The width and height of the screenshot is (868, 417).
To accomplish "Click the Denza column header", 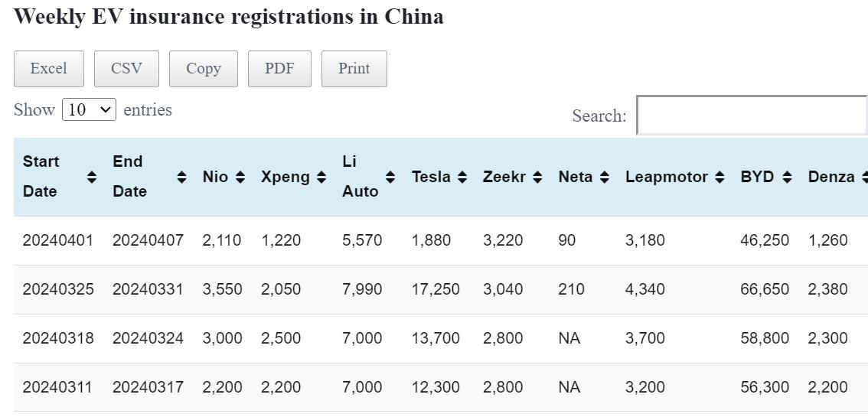I will coord(830,177).
